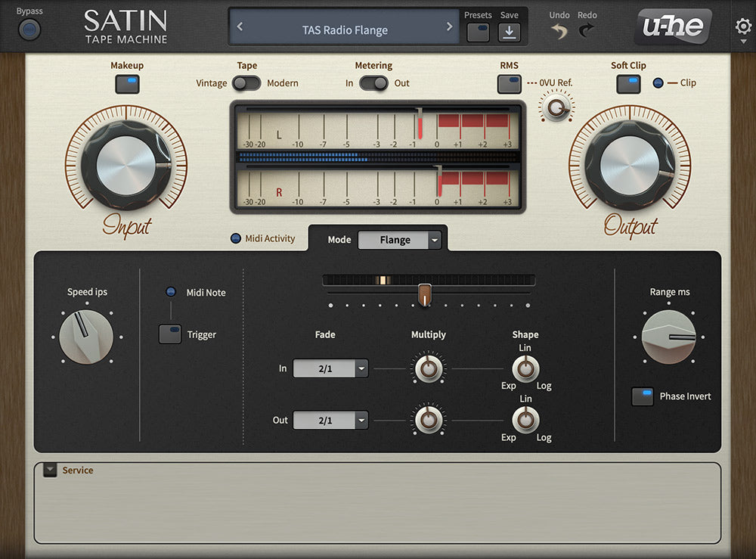
Task: Open the Presets browser button
Action: (478, 33)
